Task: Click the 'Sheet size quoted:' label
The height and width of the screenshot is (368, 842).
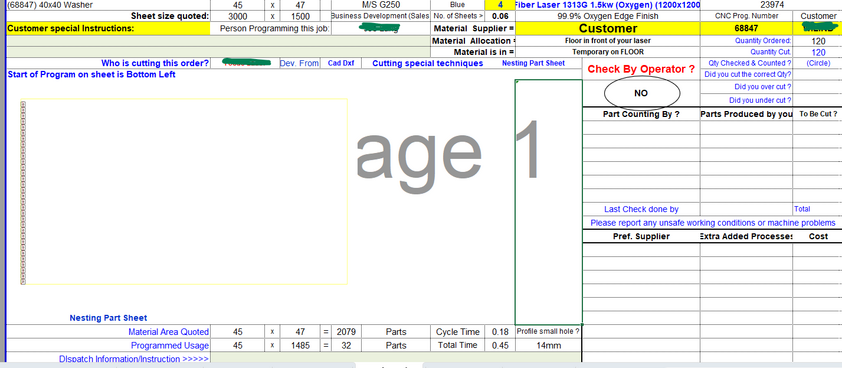Action: pyautogui.click(x=169, y=16)
